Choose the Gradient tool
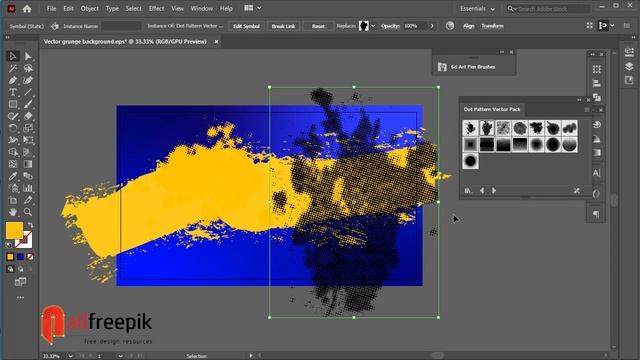 [28, 164]
